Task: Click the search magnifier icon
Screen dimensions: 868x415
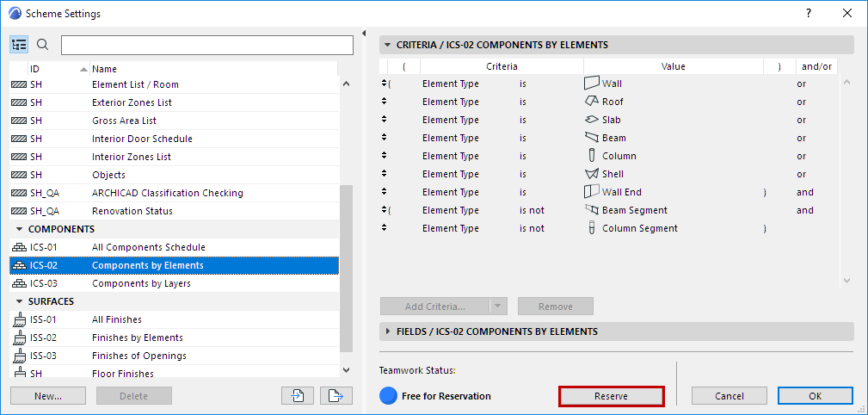Action: point(43,45)
